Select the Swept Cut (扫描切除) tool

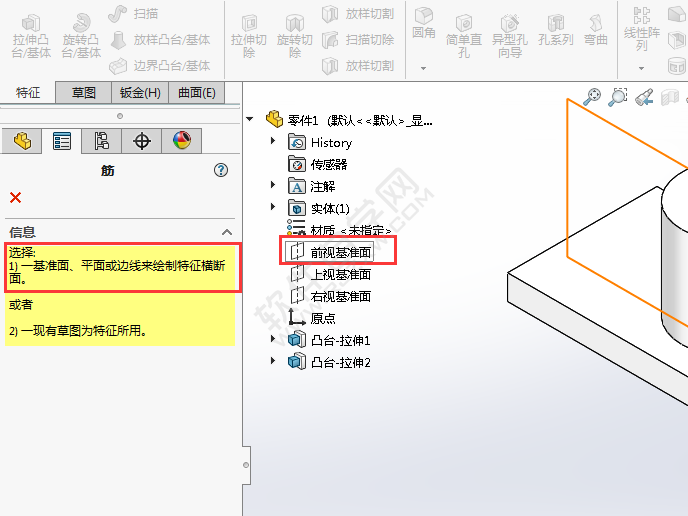pyautogui.click(x=358, y=40)
